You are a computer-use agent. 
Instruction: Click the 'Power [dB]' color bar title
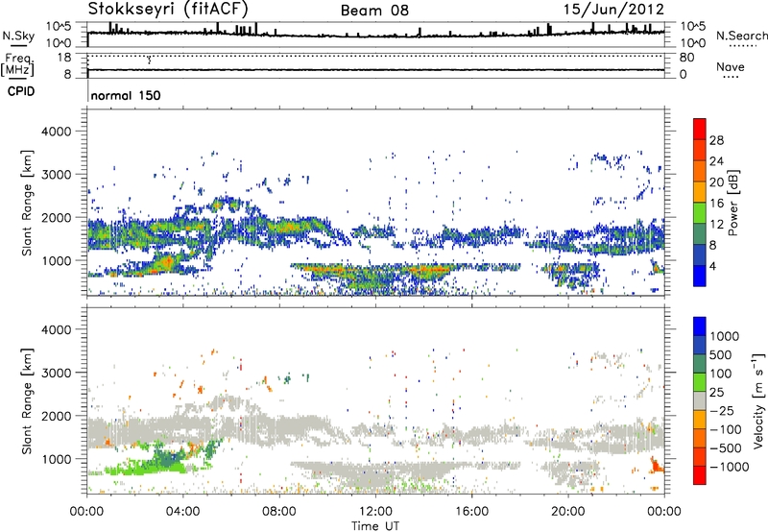pyautogui.click(x=733, y=203)
